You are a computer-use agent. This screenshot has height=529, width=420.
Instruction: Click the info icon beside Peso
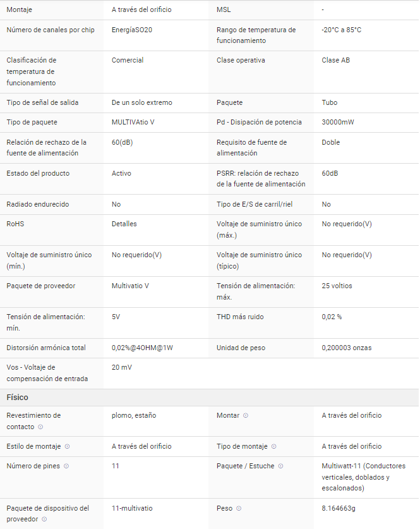[239, 508]
